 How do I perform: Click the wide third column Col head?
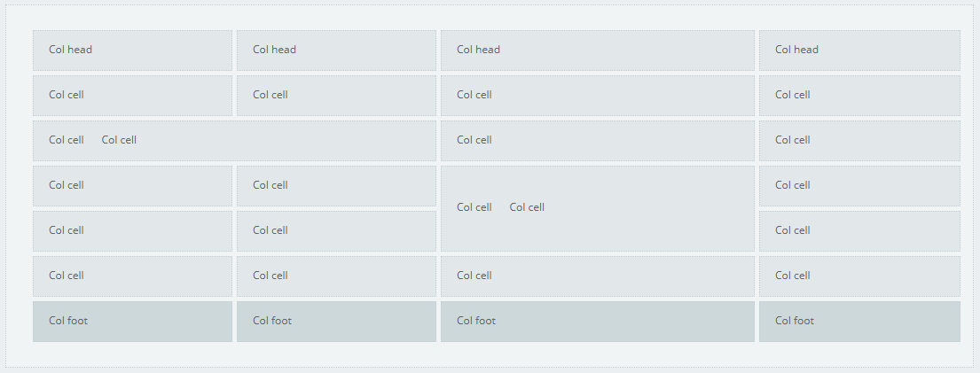(x=597, y=51)
